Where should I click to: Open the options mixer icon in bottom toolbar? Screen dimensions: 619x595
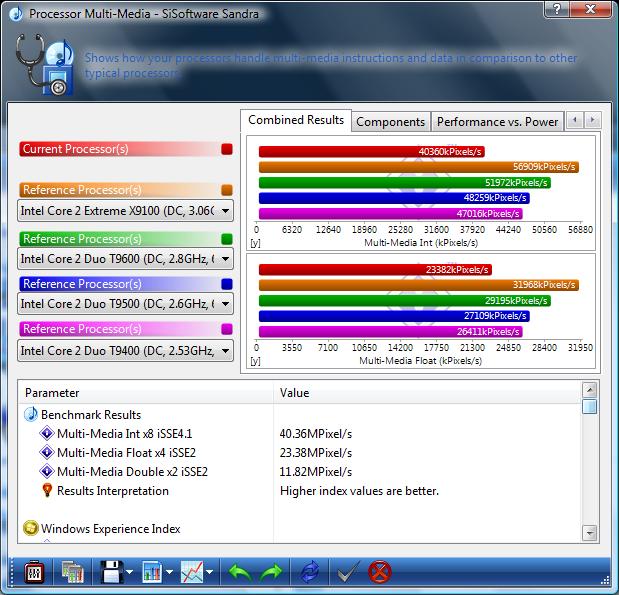34,572
